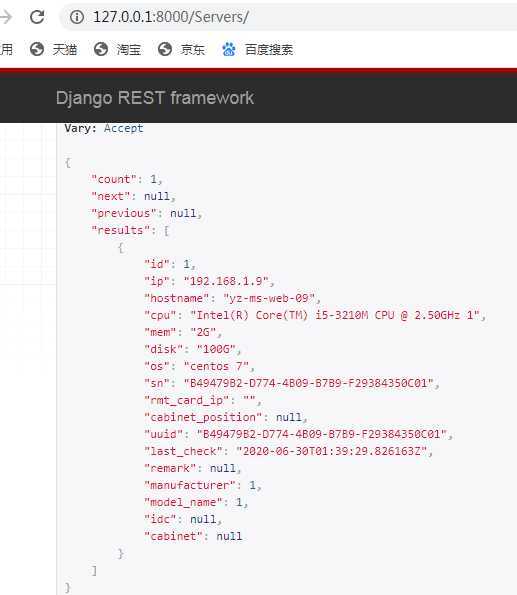Open the 京东 bookmark
This screenshot has height=595, width=517.
(x=193, y=49)
